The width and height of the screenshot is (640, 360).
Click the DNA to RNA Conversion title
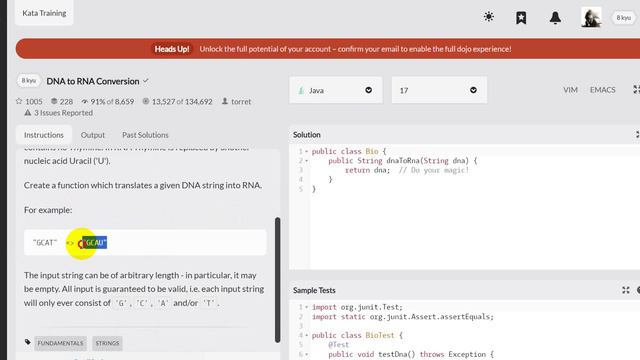93,81
